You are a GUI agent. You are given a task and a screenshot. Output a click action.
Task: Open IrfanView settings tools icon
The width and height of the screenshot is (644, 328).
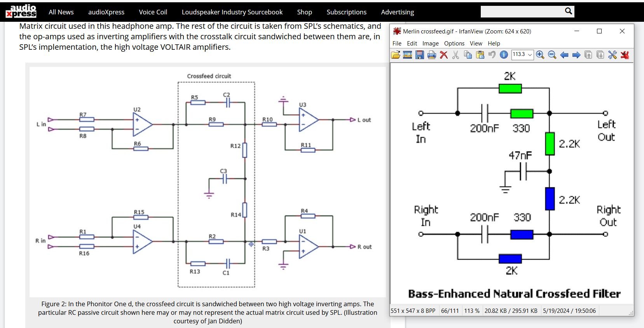[x=613, y=55]
